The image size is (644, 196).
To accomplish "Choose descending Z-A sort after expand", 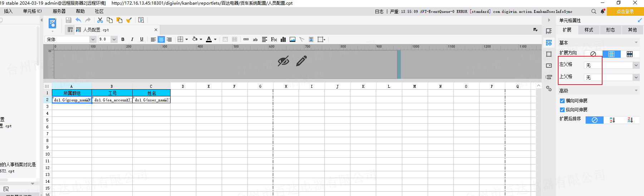I will point(630,120).
